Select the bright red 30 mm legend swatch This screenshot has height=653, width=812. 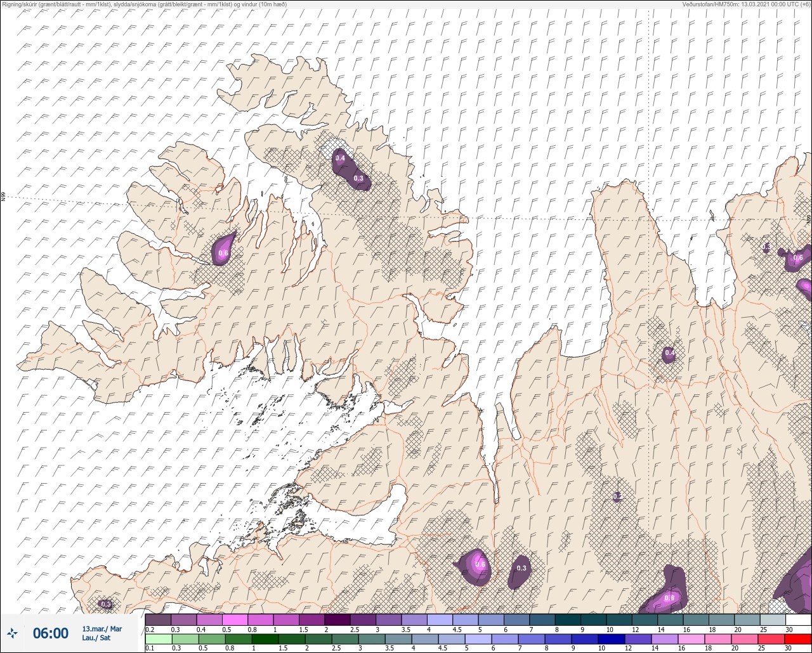[x=797, y=638]
